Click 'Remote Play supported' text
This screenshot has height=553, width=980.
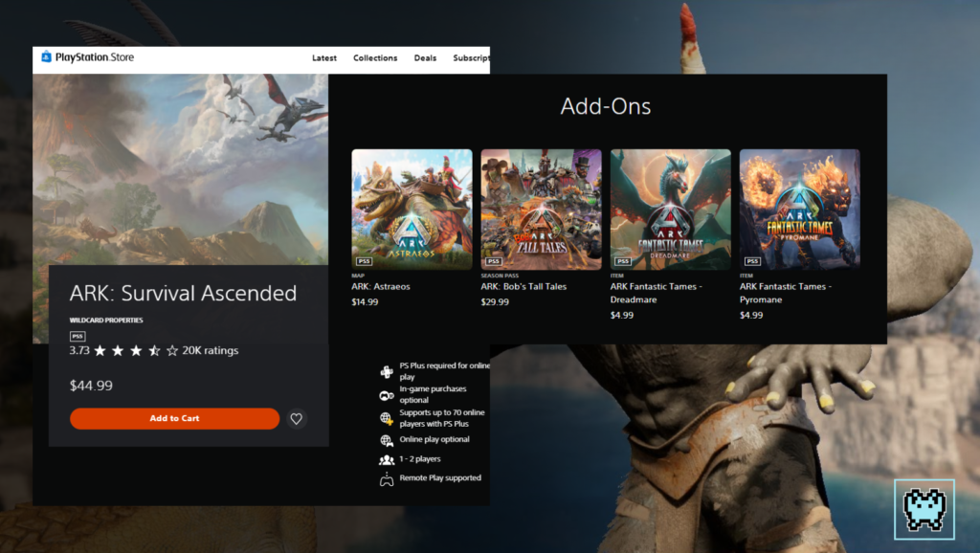pos(440,478)
